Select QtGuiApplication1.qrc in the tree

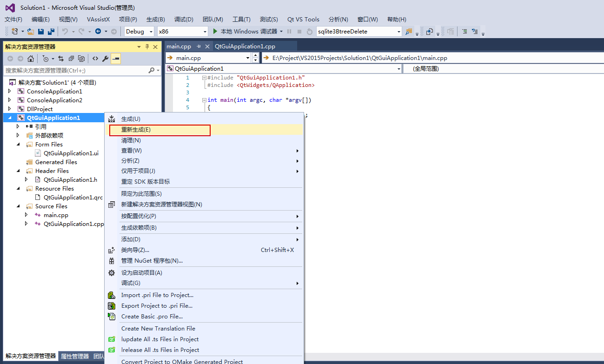click(73, 198)
